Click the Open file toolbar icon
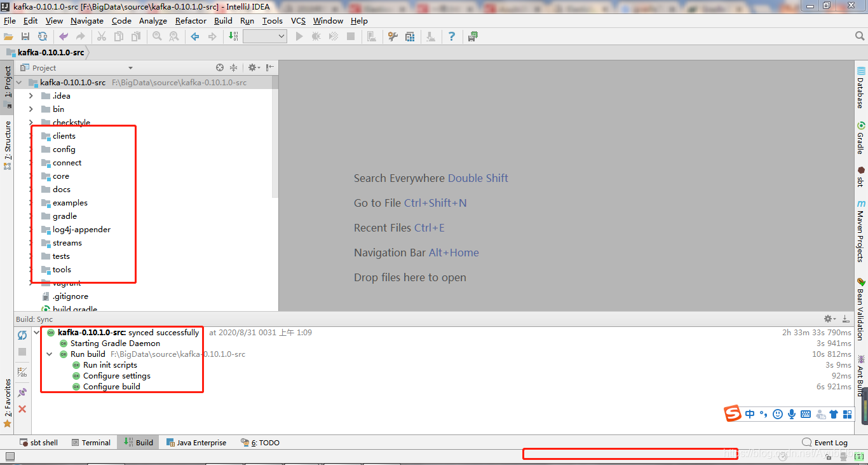Image resolution: width=868 pixels, height=465 pixels. coord(8,37)
